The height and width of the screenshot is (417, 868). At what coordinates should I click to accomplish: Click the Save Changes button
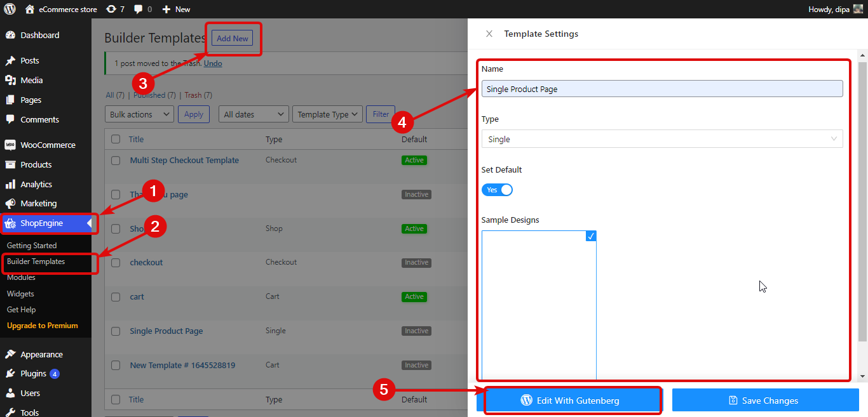point(765,400)
